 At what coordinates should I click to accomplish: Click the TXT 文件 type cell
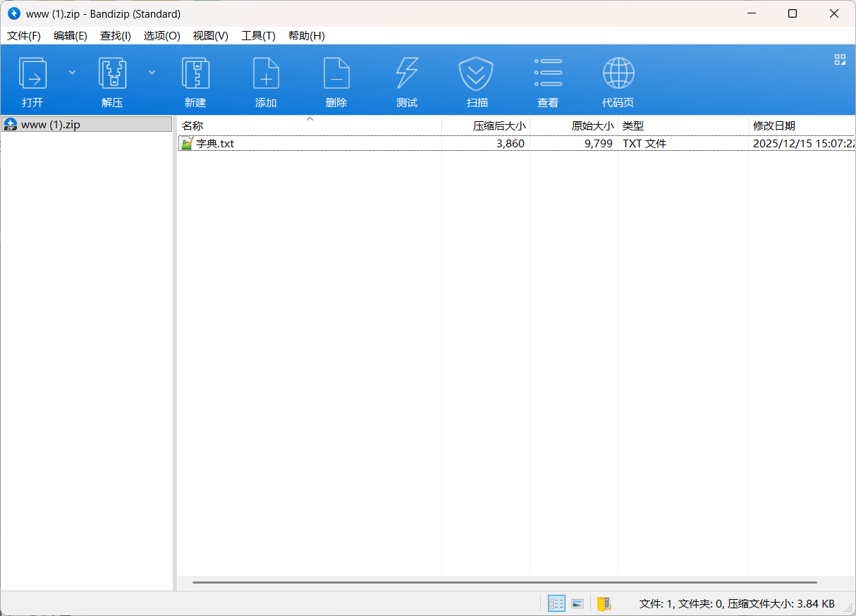[x=644, y=144]
